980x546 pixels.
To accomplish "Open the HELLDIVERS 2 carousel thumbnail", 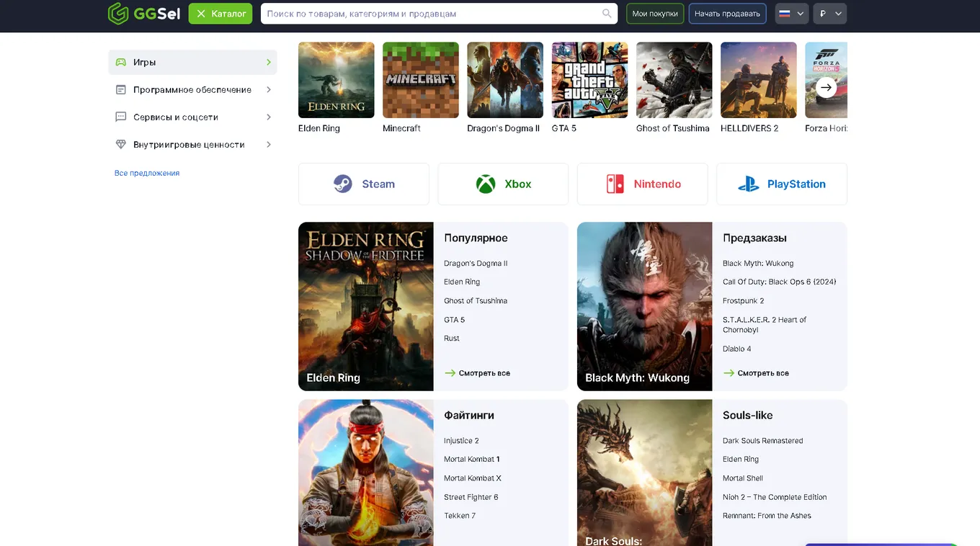I will coord(759,80).
